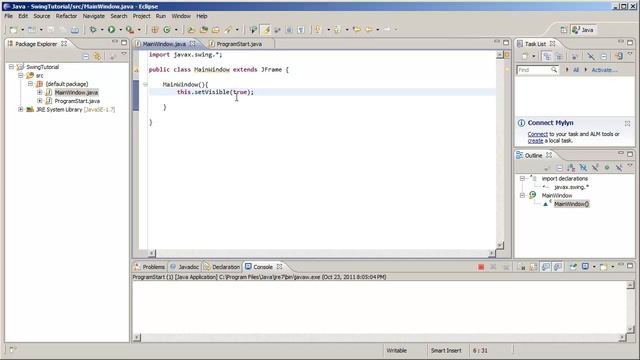Screen dimensions: 640x360
Task: Open the Navigate menu
Action: coord(94,16)
